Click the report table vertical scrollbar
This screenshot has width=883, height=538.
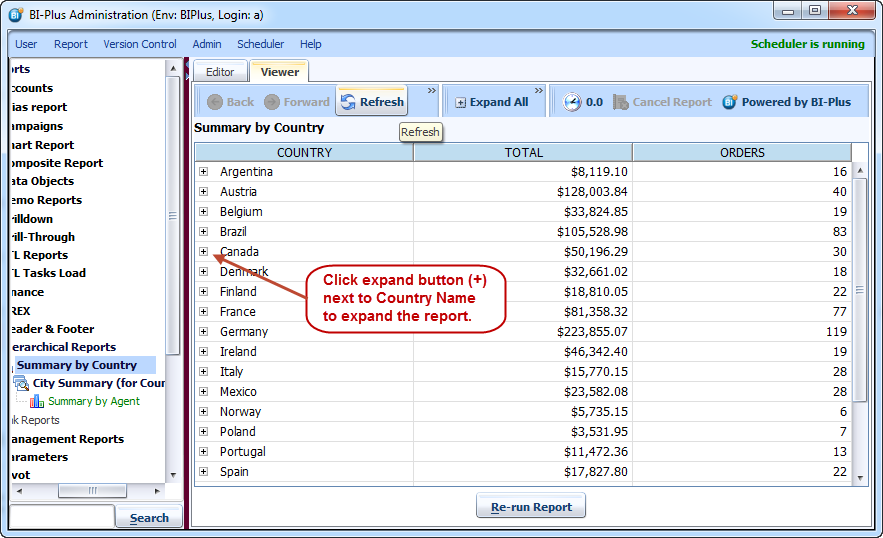point(861,290)
